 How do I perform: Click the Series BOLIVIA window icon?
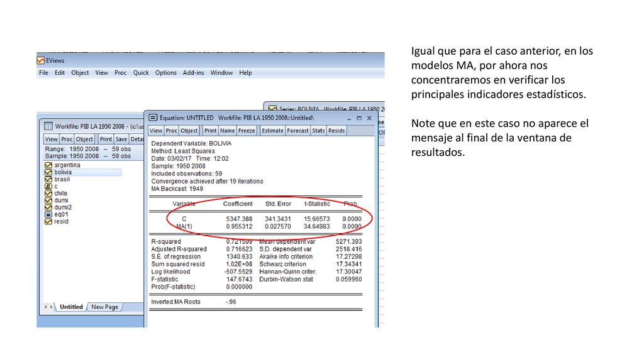tap(272, 109)
